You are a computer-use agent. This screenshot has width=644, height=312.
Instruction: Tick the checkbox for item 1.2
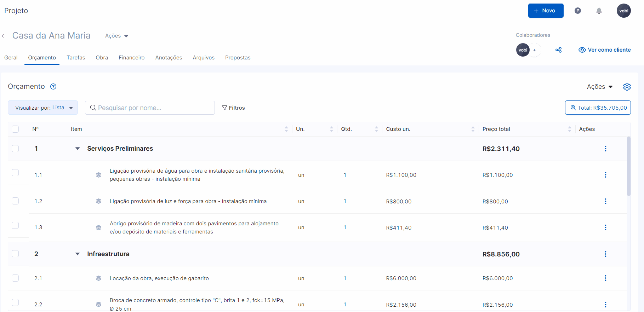(15, 201)
